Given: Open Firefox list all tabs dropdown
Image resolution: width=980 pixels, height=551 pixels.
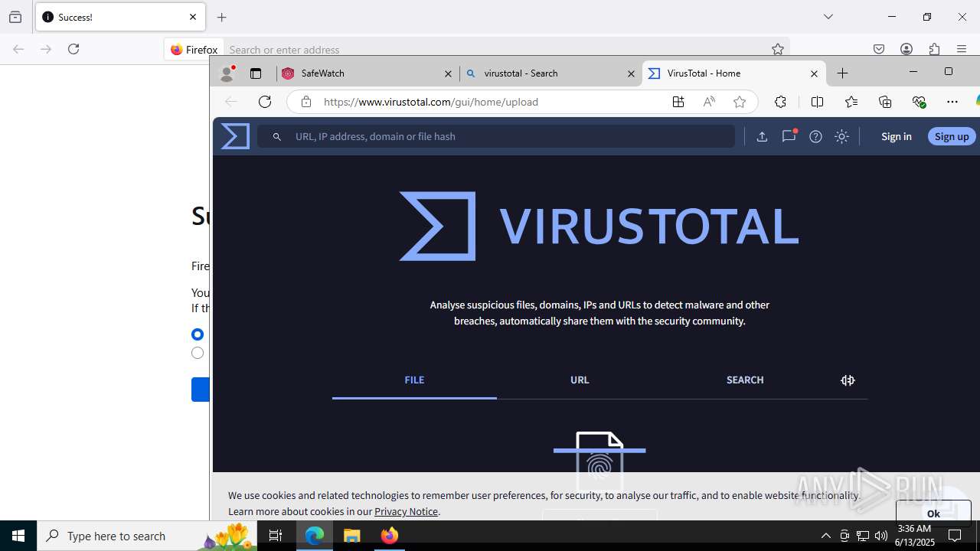Looking at the screenshot, I should point(828,17).
